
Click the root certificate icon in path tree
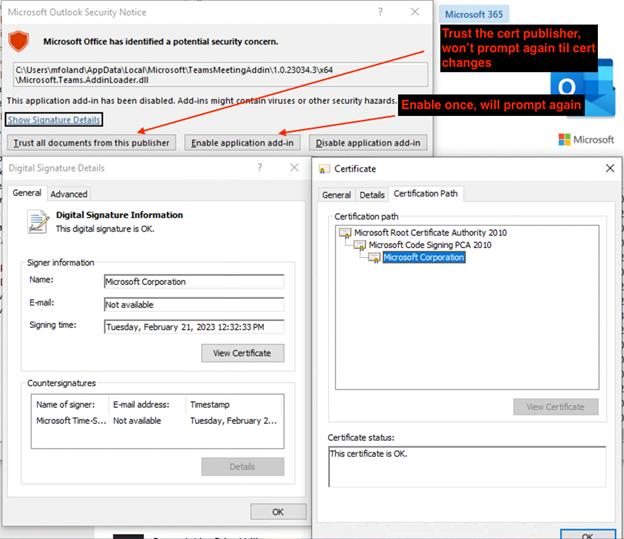tap(345, 233)
